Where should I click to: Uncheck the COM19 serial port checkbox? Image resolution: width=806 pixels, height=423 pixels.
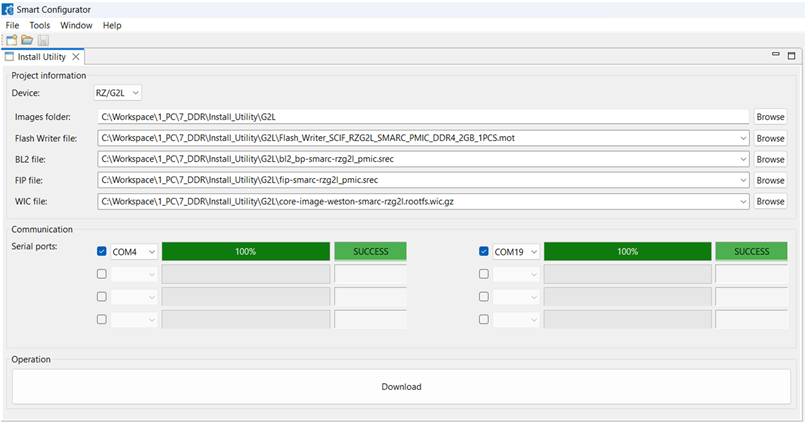click(484, 252)
